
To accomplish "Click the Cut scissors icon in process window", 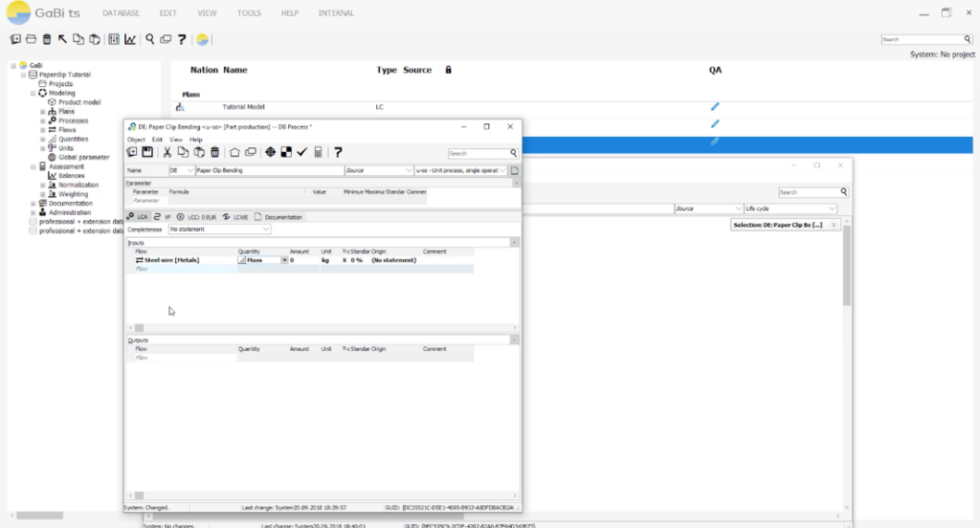I will 167,152.
